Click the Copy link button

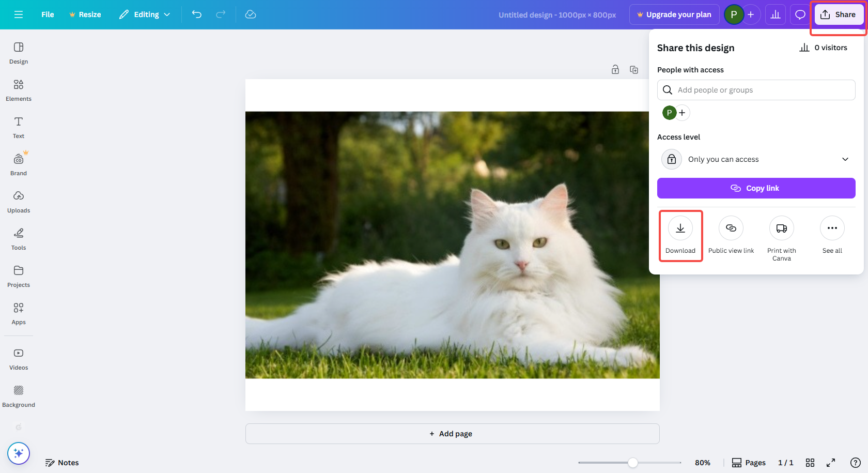(x=756, y=188)
